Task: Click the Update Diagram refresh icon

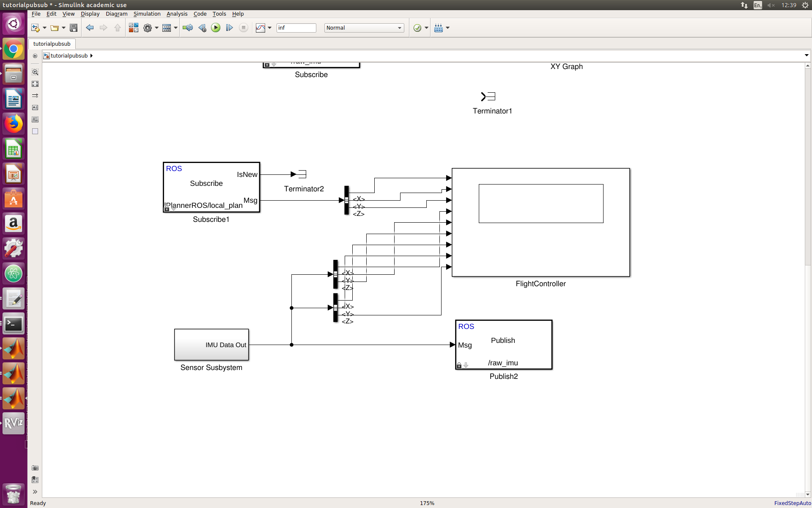Action: pyautogui.click(x=188, y=28)
